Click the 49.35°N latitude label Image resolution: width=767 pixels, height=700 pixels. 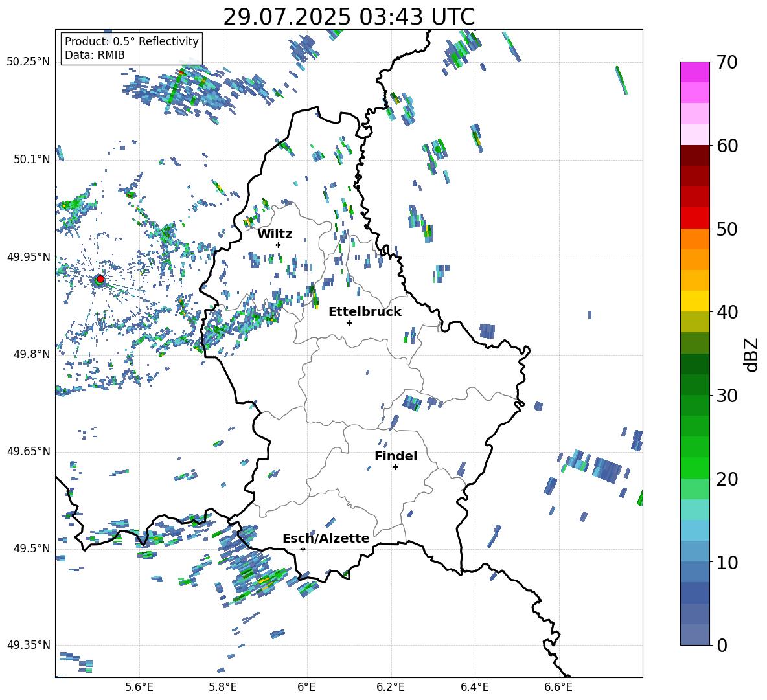pos(29,645)
